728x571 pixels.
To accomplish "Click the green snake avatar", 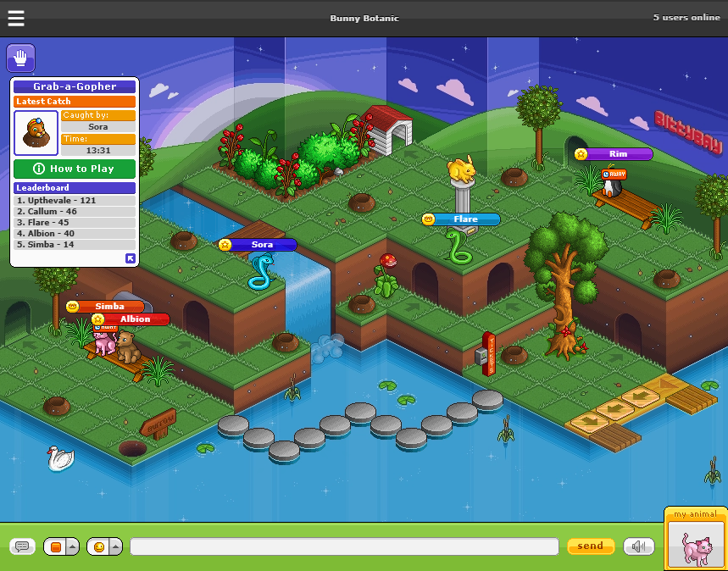I will (x=458, y=247).
